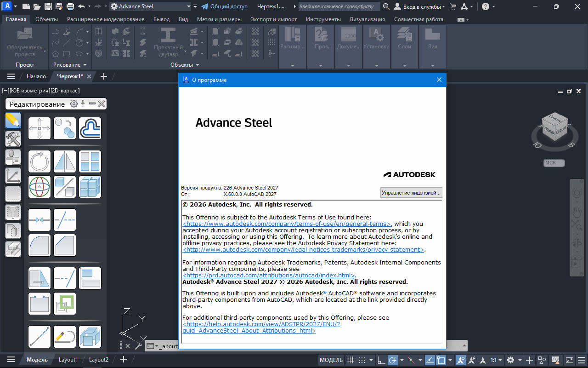The width and height of the screenshot is (588, 368).
Task: Close the О программе dialog
Action: [439, 80]
